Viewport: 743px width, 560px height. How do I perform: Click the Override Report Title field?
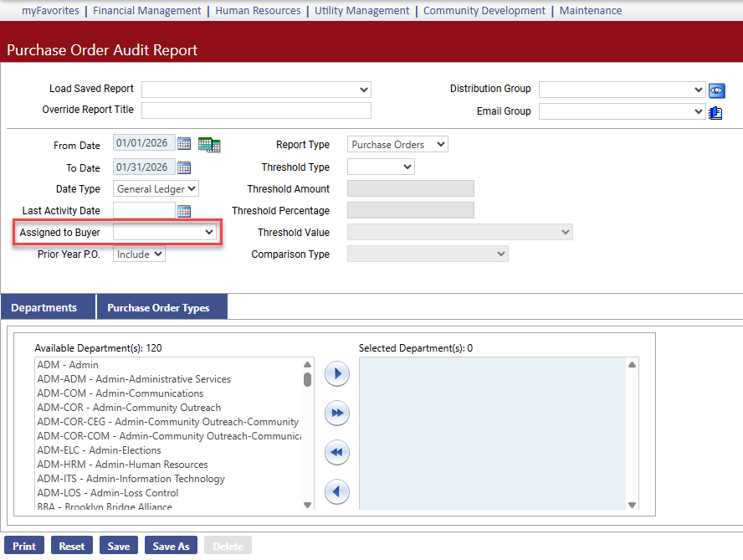pyautogui.click(x=256, y=110)
